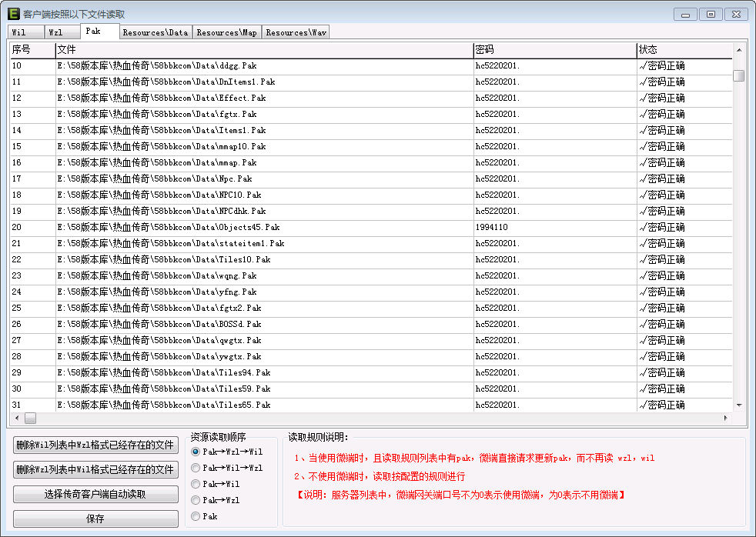Select the Resources\Wav tab
The width and height of the screenshot is (756, 537).
pos(296,32)
